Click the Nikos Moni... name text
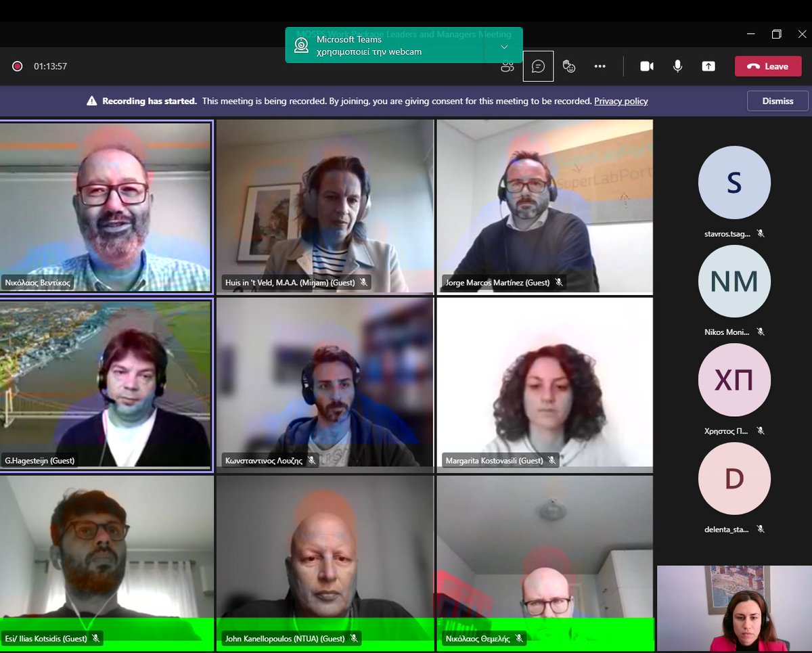This screenshot has width=812, height=653. (x=727, y=332)
